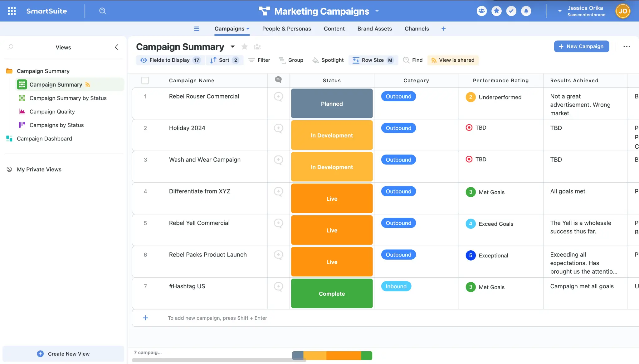
Task: Open the hamburger menu beside Campaigns tab
Action: tap(197, 29)
